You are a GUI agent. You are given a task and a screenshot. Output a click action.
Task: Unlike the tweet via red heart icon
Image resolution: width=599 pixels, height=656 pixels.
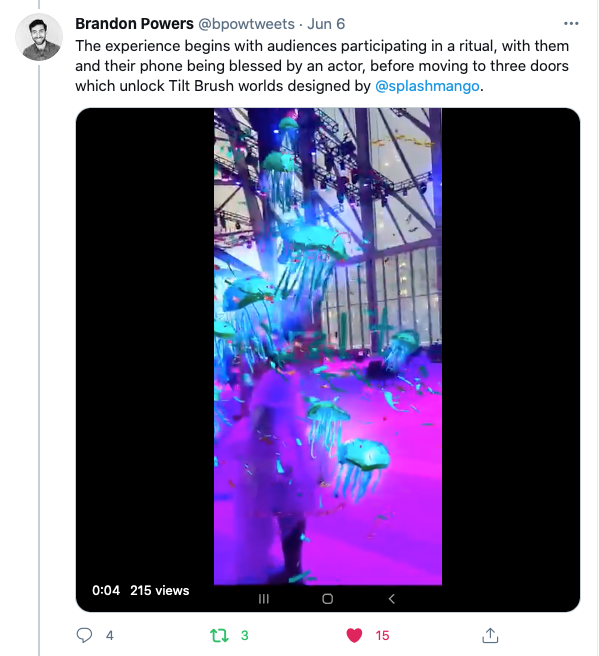point(354,635)
